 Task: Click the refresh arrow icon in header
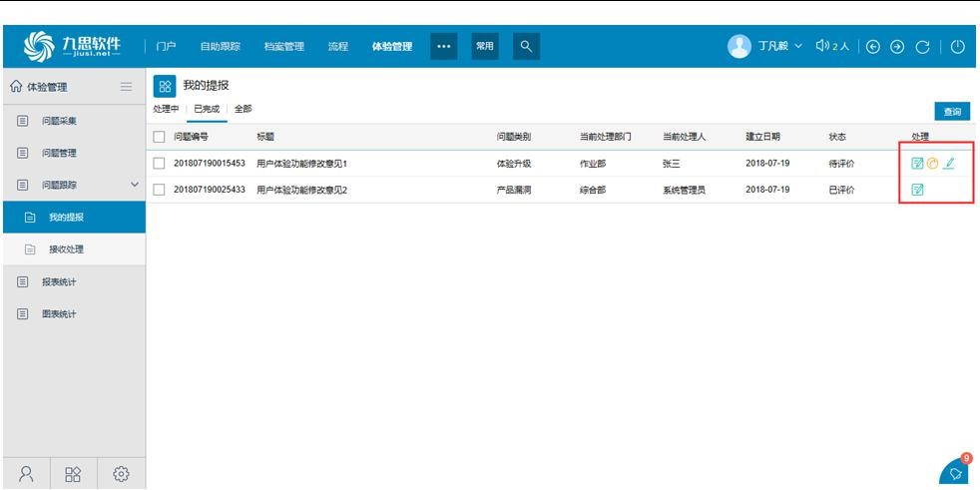[x=922, y=46]
